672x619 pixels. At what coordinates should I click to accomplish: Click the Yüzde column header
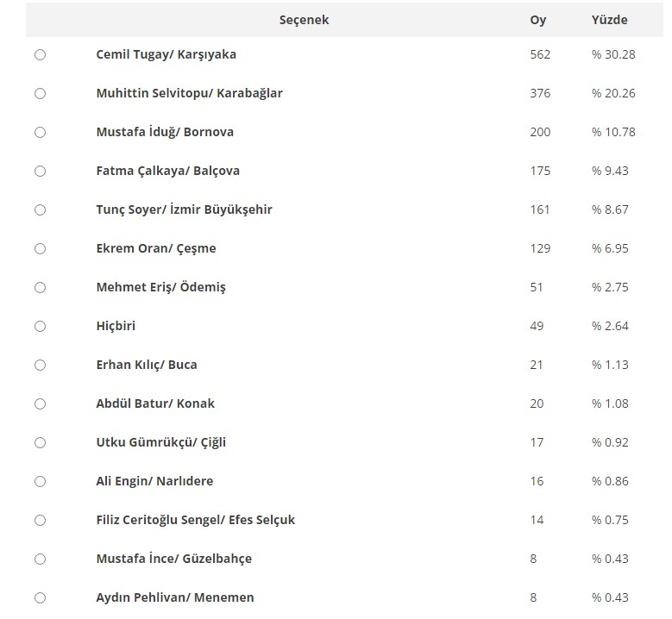tap(609, 20)
